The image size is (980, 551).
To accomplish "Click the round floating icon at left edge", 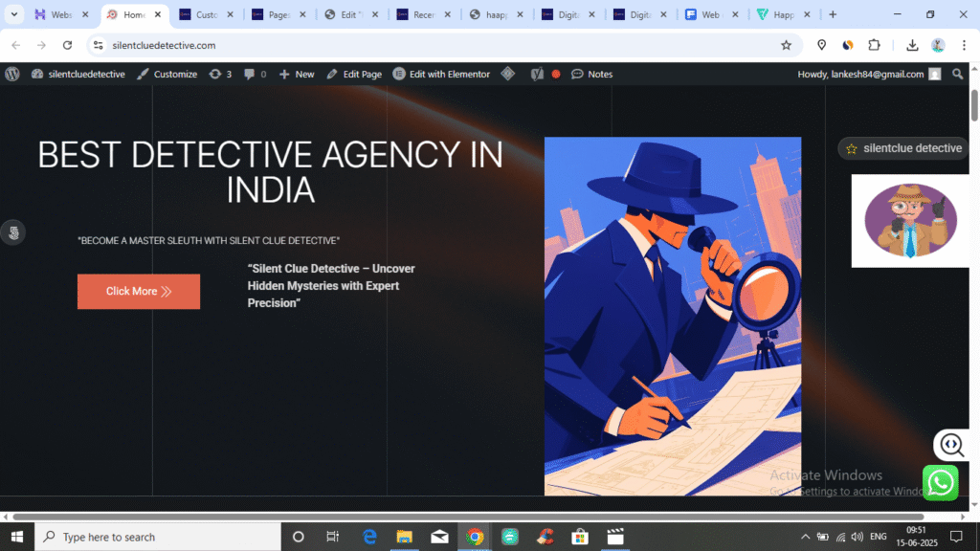I will pyautogui.click(x=13, y=232).
